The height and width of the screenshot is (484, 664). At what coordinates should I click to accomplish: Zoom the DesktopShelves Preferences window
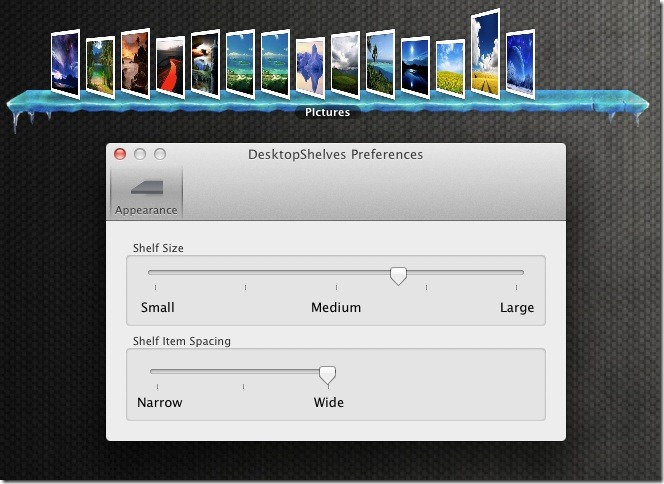(x=160, y=154)
